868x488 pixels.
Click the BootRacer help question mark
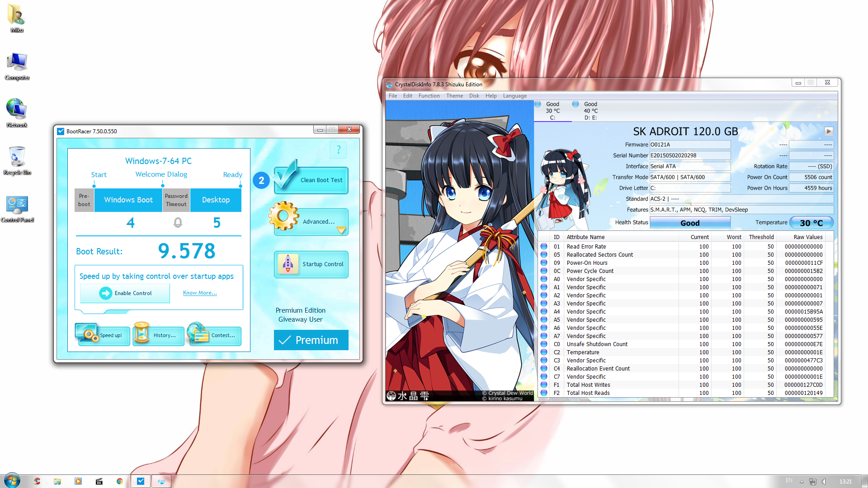(338, 150)
